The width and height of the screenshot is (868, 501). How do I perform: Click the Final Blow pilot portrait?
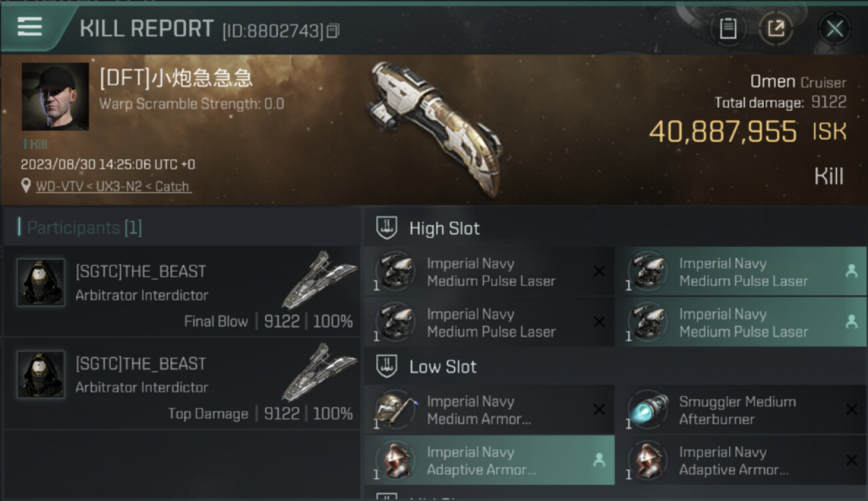coord(41,283)
